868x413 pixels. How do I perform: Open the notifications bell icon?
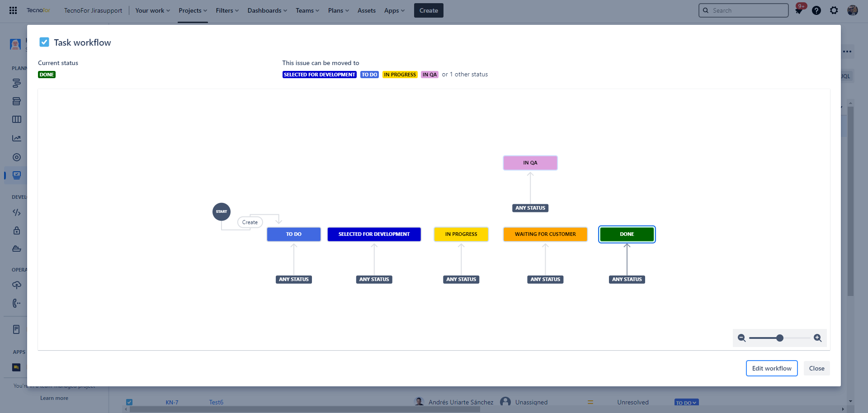click(799, 10)
